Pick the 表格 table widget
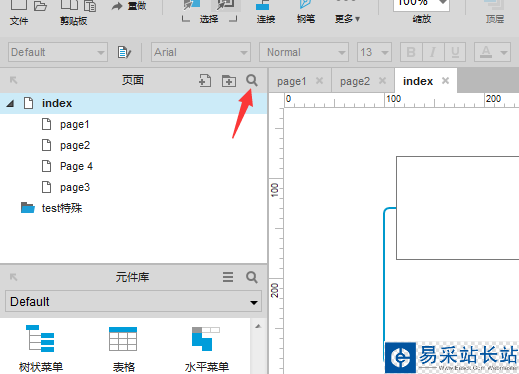519x374 pixels. pyautogui.click(x=123, y=349)
